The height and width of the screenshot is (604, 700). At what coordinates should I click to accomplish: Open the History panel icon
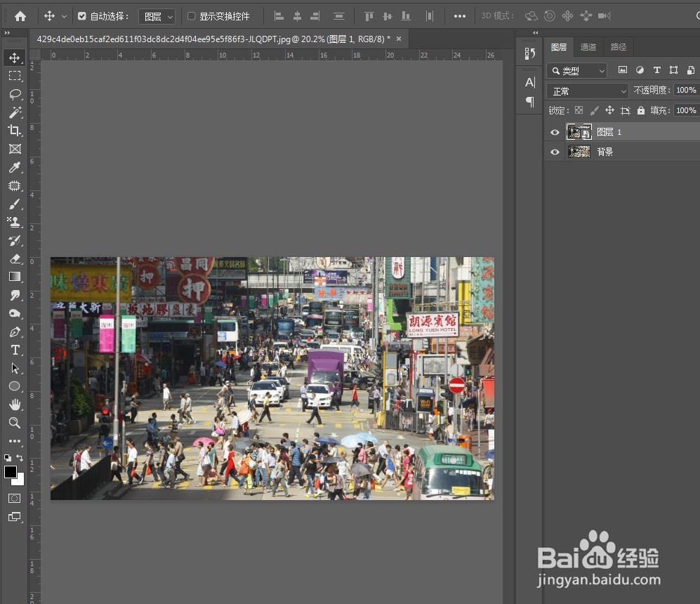pos(529,53)
